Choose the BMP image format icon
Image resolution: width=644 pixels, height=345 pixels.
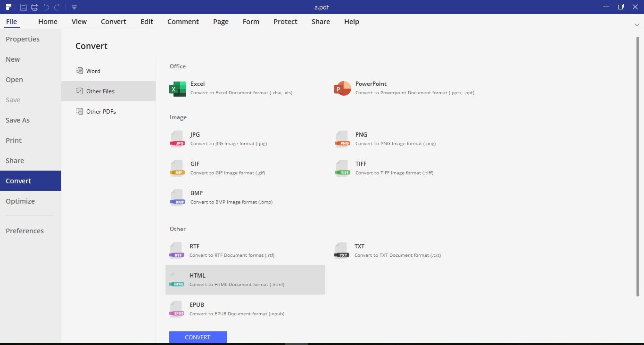click(x=178, y=198)
